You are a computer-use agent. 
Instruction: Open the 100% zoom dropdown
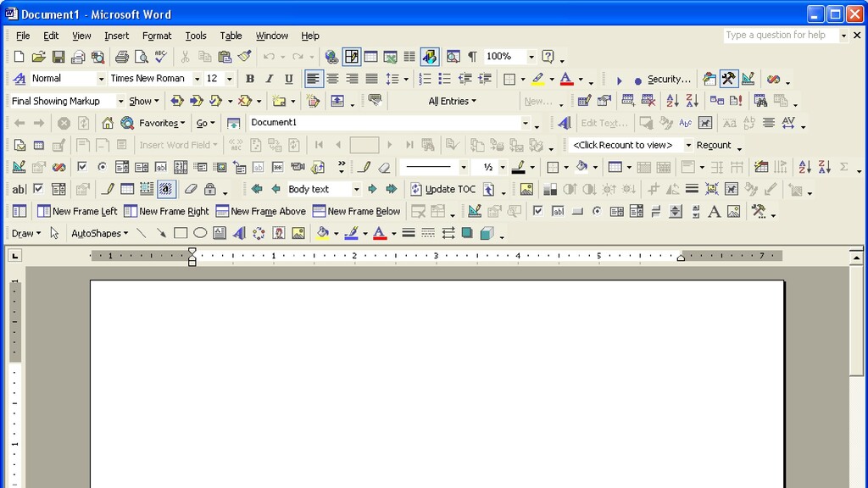531,57
